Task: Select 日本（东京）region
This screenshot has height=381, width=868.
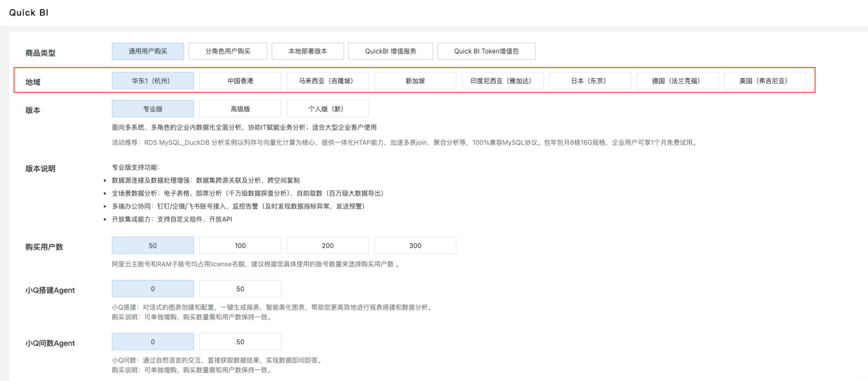Action: tap(590, 81)
